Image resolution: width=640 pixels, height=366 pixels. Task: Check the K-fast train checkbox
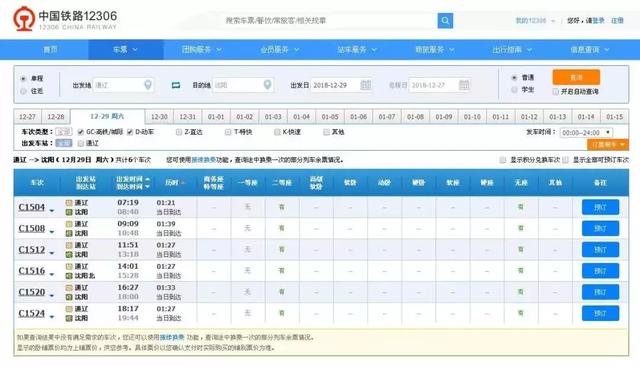click(277, 132)
